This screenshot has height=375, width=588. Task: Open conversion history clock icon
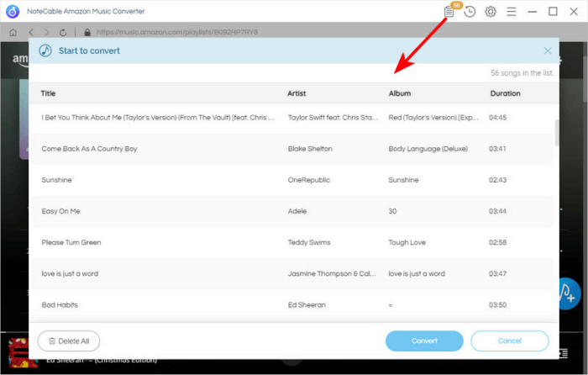point(470,12)
